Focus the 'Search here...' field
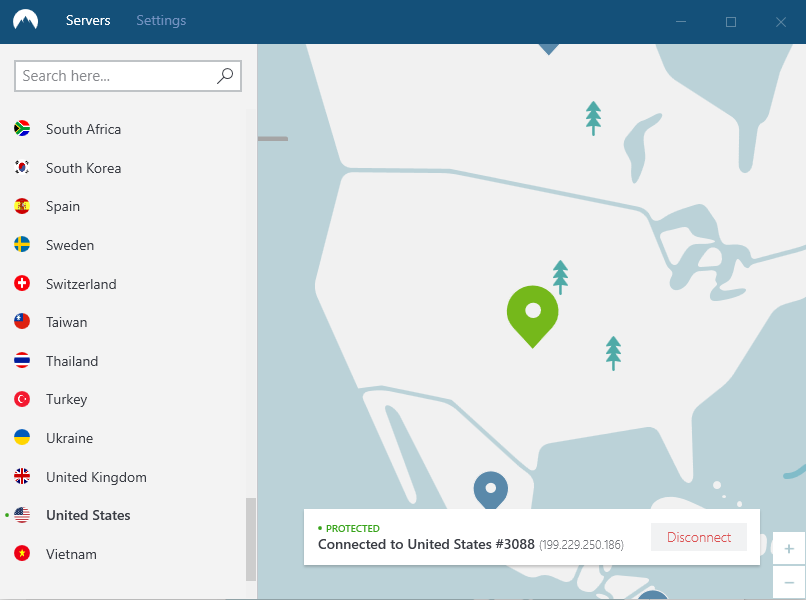The height and width of the screenshot is (600, 806). 128,76
